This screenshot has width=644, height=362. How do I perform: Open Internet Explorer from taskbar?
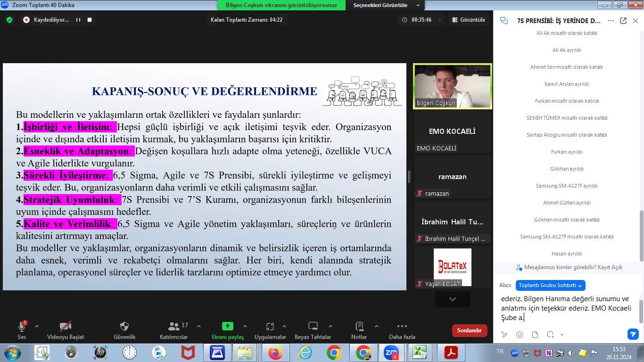(x=305, y=353)
